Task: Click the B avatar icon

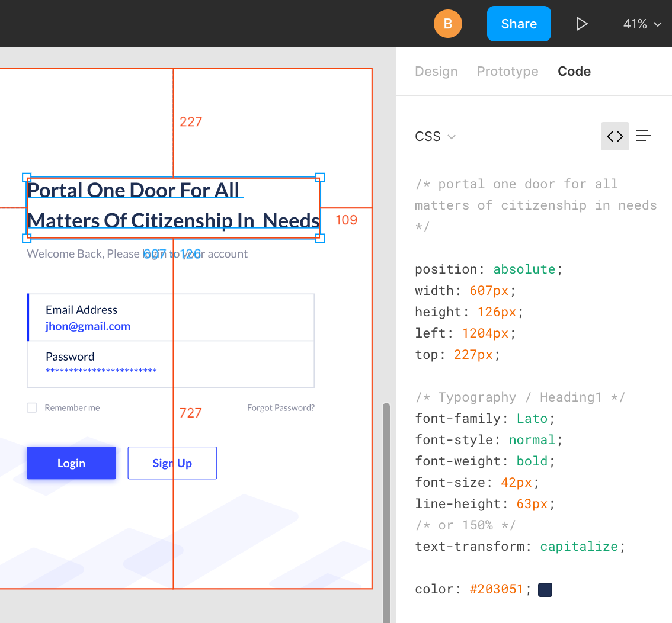Action: pyautogui.click(x=448, y=24)
